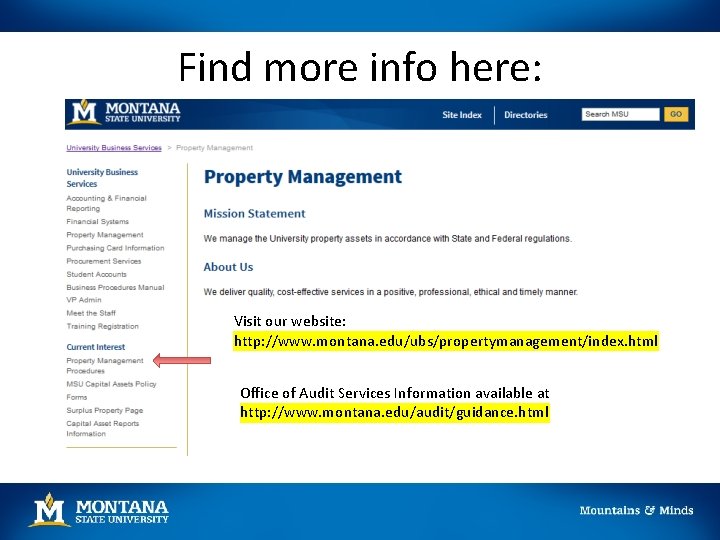Open Meet the Staff link

pos(90,313)
